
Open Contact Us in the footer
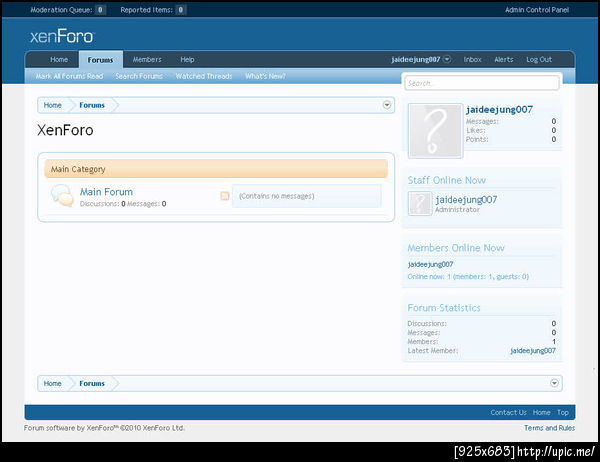tap(509, 412)
